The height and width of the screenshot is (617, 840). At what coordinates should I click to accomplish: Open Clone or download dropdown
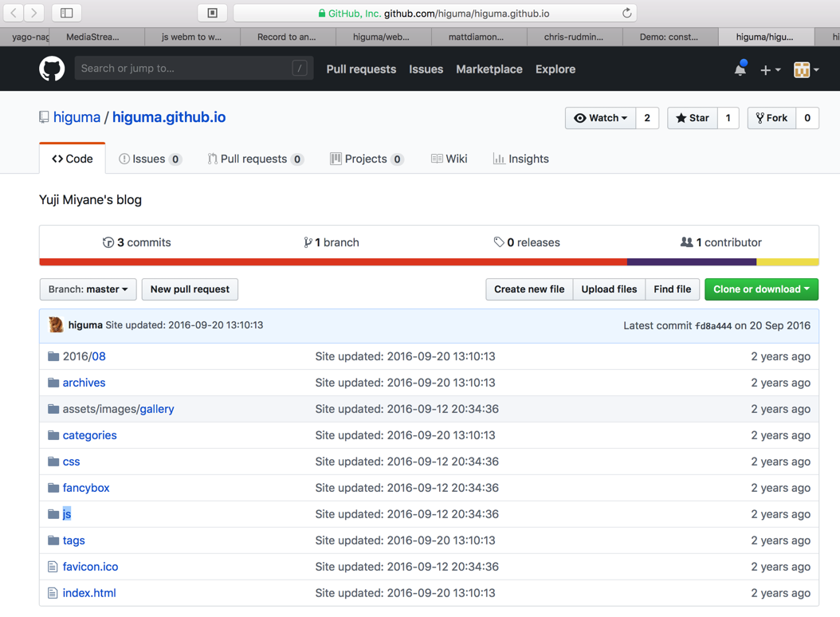click(x=761, y=289)
